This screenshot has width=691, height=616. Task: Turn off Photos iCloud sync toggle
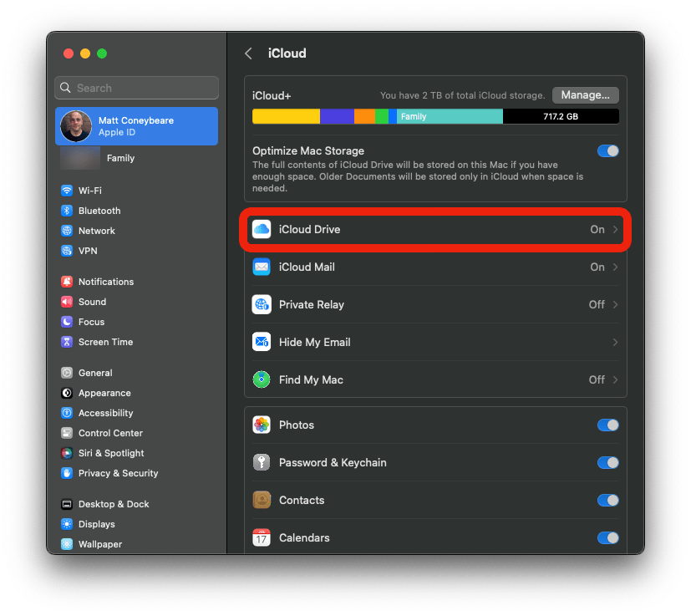tap(607, 425)
